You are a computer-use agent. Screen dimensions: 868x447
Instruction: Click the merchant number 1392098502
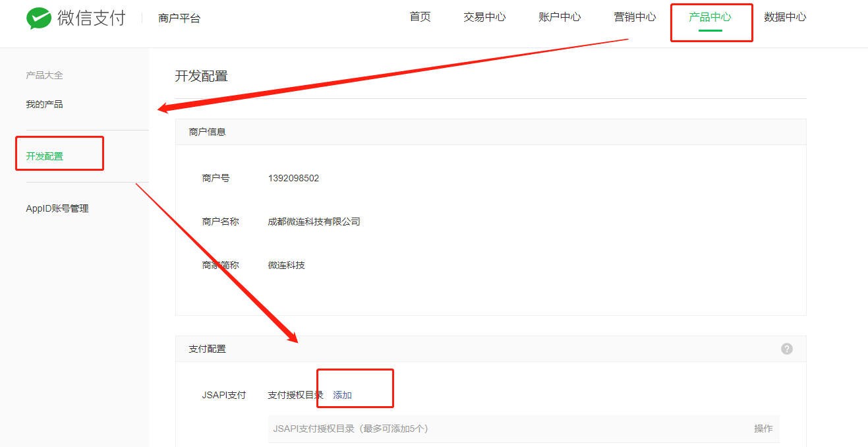pyautogui.click(x=294, y=178)
